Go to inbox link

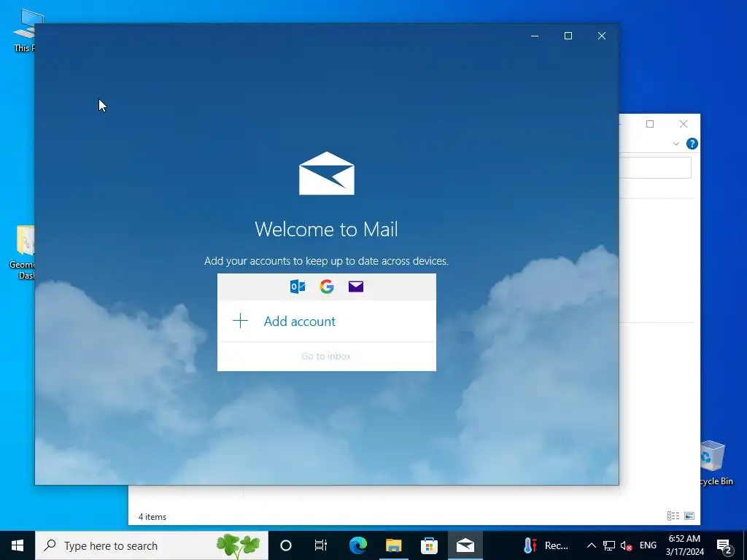click(x=326, y=356)
